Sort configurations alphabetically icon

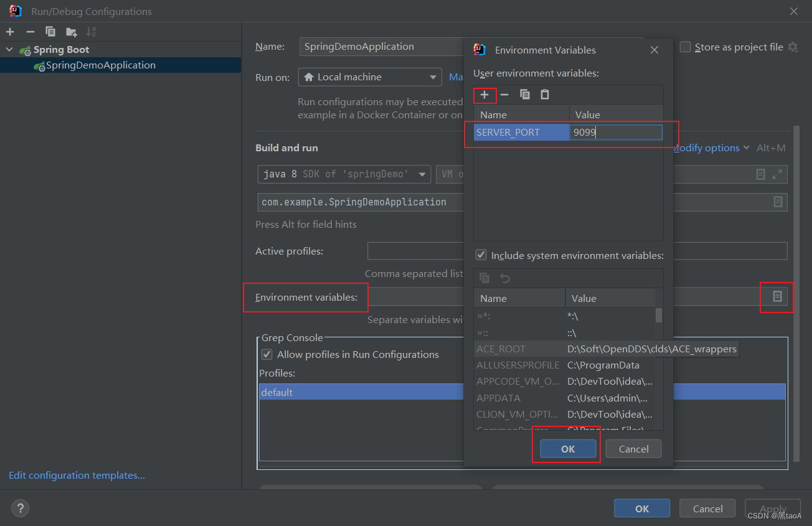91,32
